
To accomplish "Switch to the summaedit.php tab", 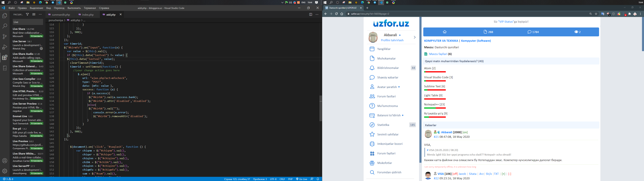I will point(61,15).
